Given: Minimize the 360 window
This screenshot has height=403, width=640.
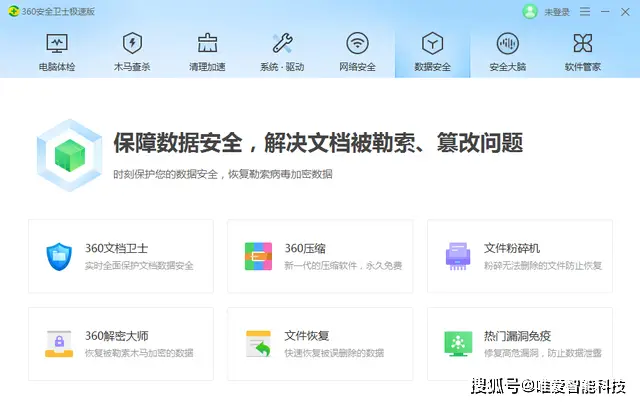Looking at the screenshot, I should click(605, 11).
